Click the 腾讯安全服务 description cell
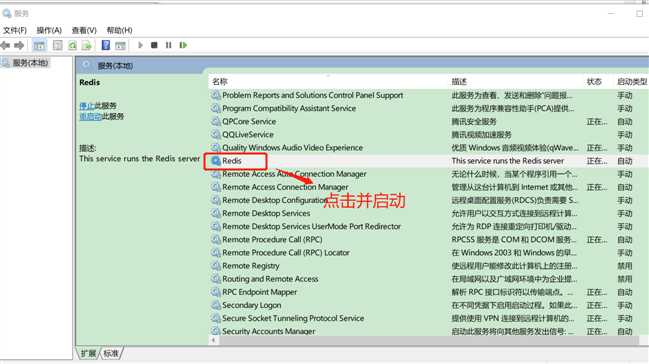The width and height of the screenshot is (649, 364). tap(474, 121)
